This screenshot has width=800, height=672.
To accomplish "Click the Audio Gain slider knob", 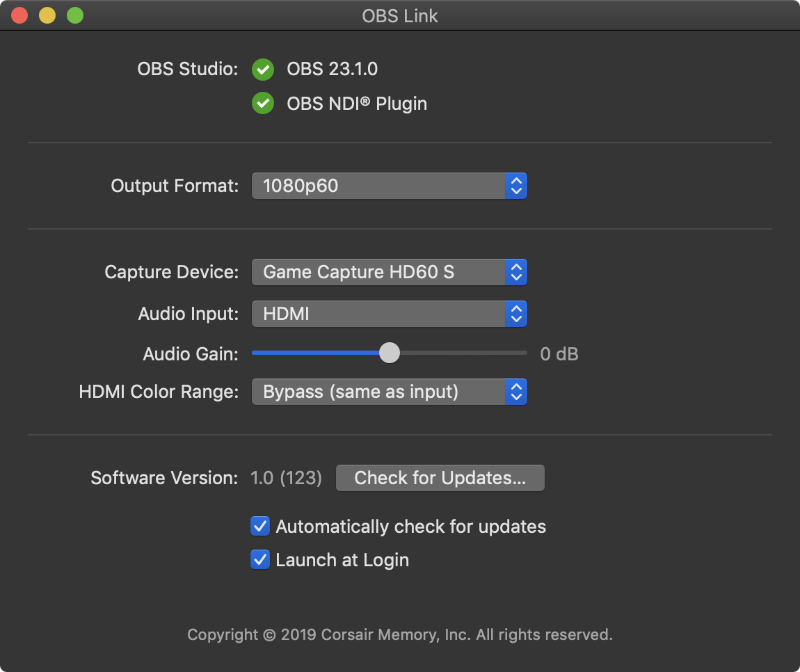I will [390, 353].
